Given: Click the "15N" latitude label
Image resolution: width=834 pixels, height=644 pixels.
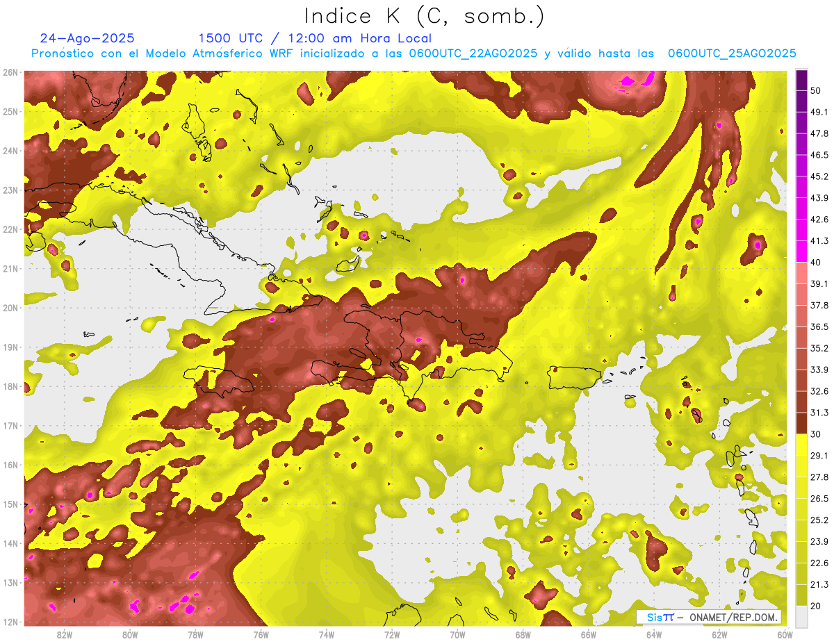Looking at the screenshot, I should pos(10,504).
